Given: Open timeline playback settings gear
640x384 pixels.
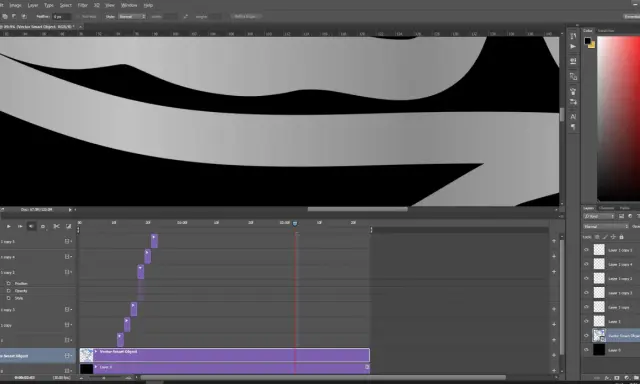Looking at the screenshot, I should [x=43, y=226].
